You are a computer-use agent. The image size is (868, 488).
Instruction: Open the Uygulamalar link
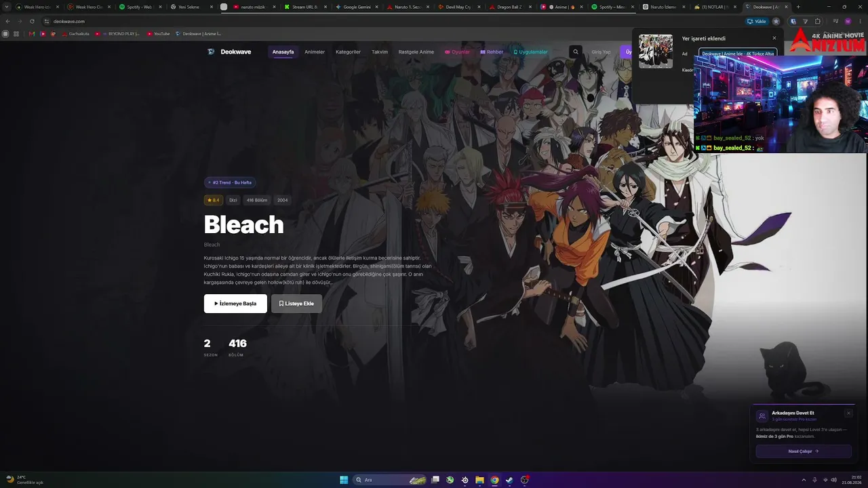click(x=530, y=52)
